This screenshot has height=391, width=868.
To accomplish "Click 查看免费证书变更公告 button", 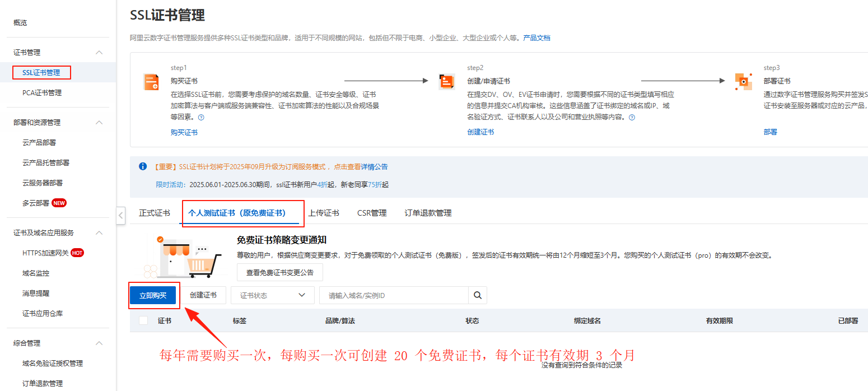I will (x=280, y=273).
